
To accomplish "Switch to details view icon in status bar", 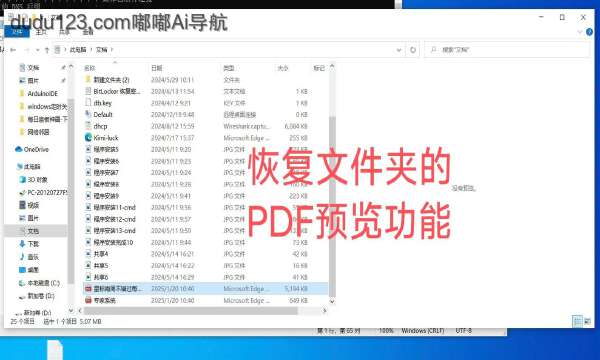I will [x=577, y=321].
